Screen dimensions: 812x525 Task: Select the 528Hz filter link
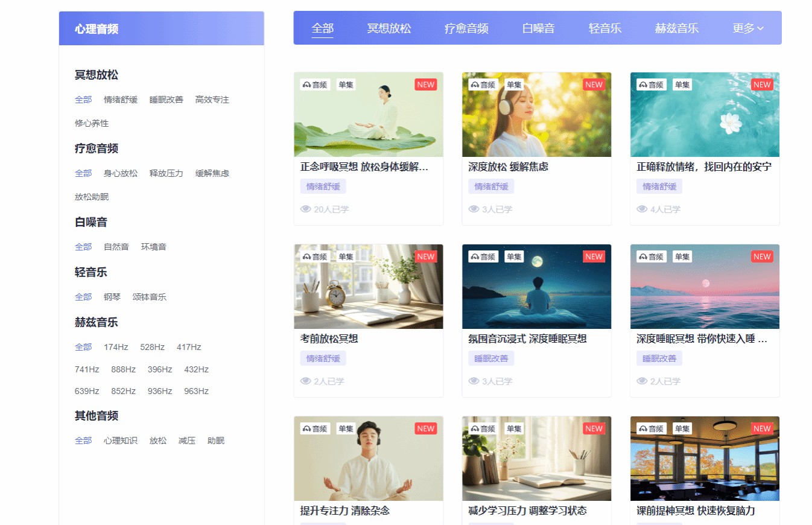(152, 347)
